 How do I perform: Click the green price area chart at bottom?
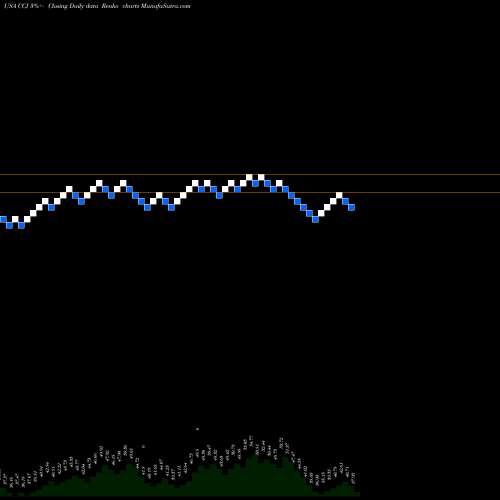coord(180,477)
